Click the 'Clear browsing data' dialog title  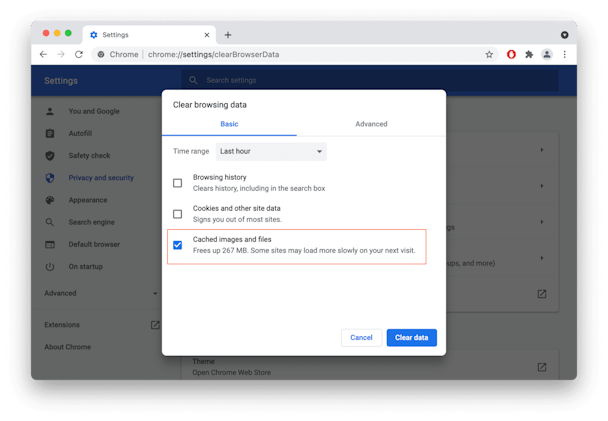pos(210,105)
